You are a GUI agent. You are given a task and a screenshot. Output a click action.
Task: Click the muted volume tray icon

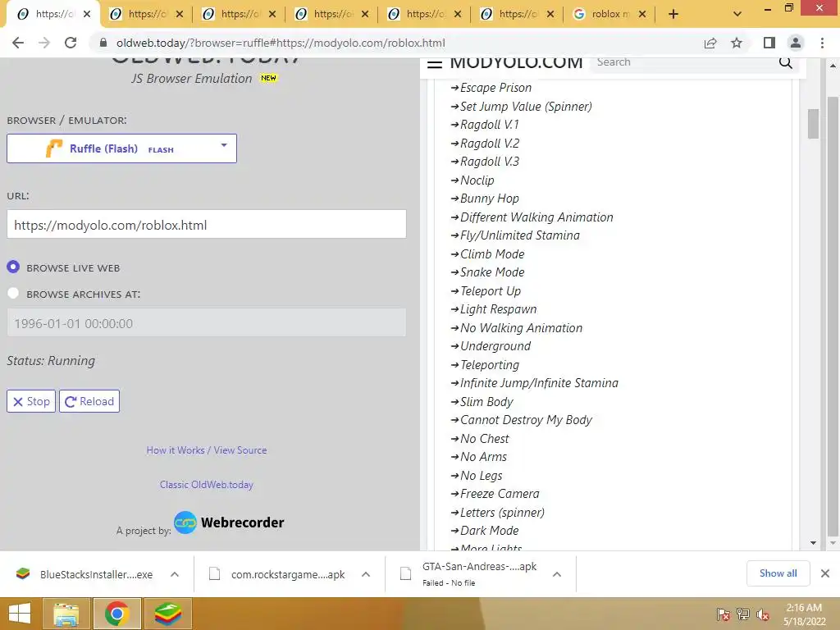point(763,614)
